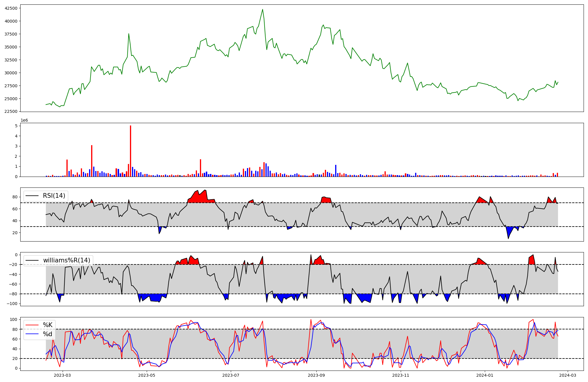Click the 2023-11 date tick label
Viewport: 588px width, 382px height.
pos(401,375)
